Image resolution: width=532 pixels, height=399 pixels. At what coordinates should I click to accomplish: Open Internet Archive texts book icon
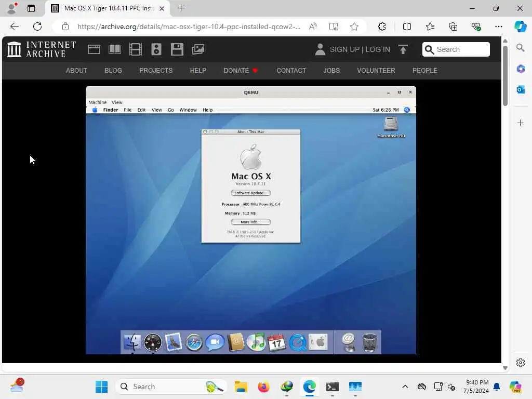pyautogui.click(x=115, y=49)
